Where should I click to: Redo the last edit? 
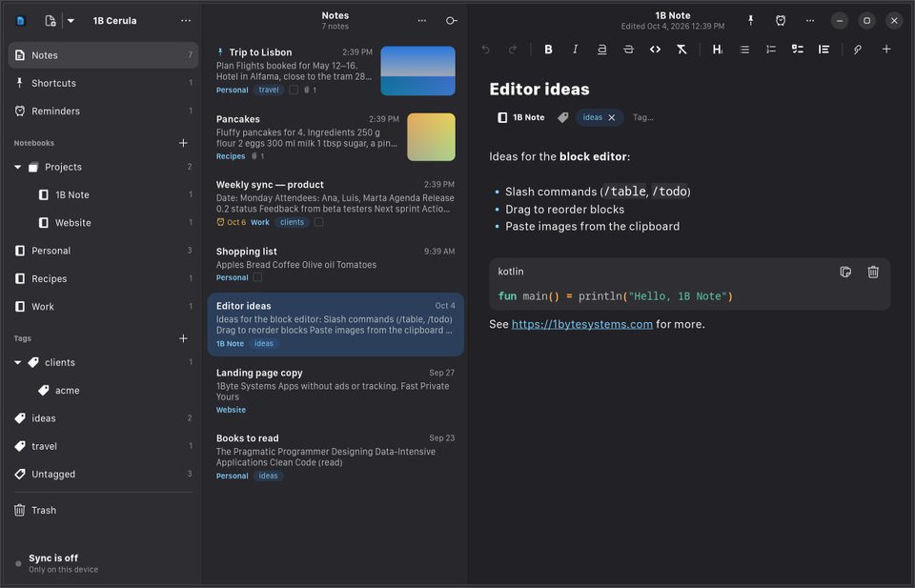click(513, 50)
